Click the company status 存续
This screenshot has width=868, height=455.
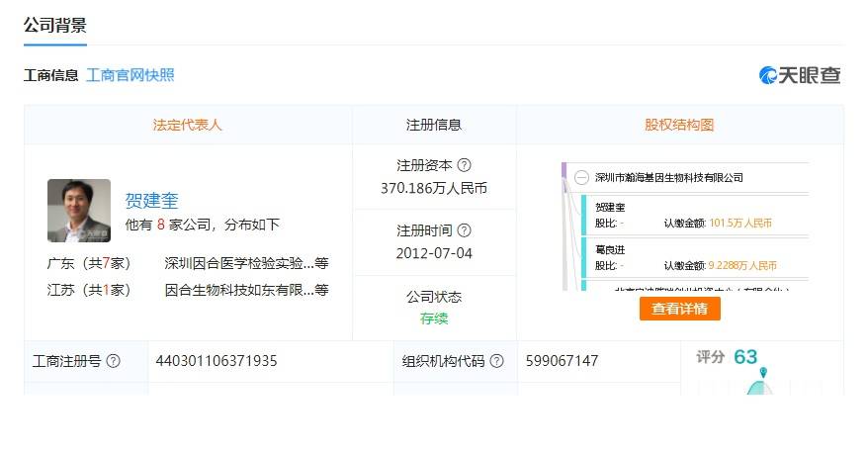434,318
